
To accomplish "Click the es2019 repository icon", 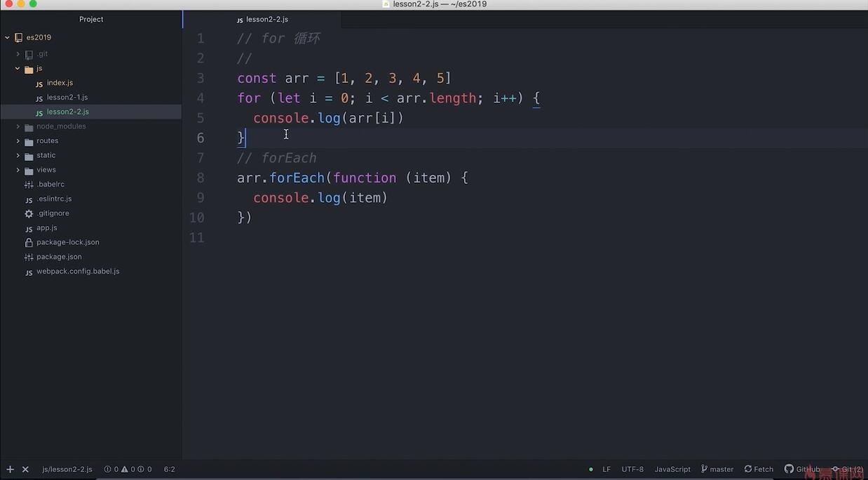I will [18, 38].
